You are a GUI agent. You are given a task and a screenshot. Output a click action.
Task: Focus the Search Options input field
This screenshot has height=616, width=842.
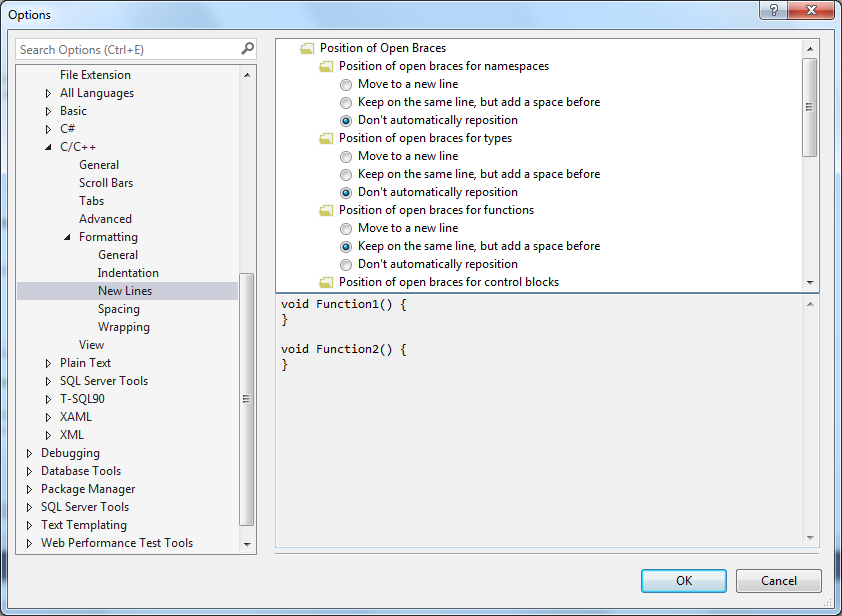(125, 49)
